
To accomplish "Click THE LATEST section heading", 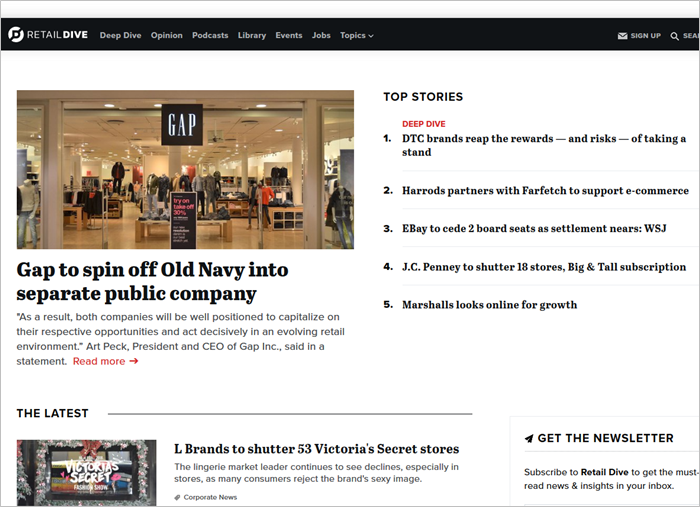I will pyautogui.click(x=52, y=413).
